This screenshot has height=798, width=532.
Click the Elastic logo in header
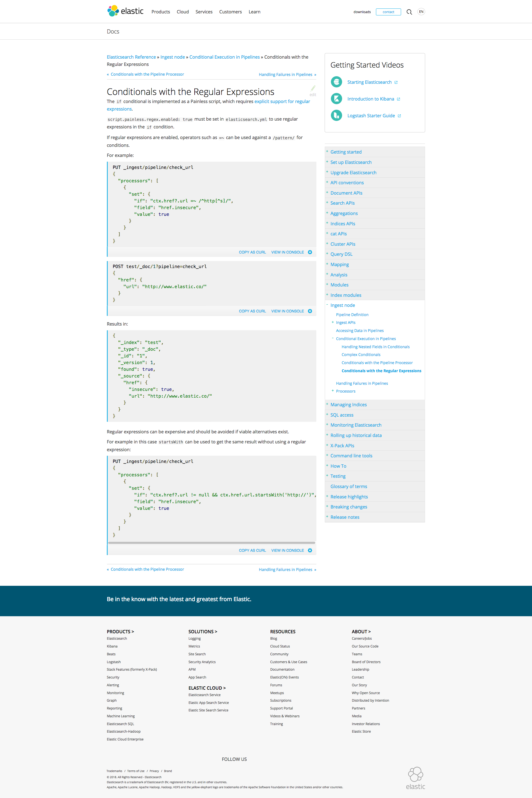125,11
